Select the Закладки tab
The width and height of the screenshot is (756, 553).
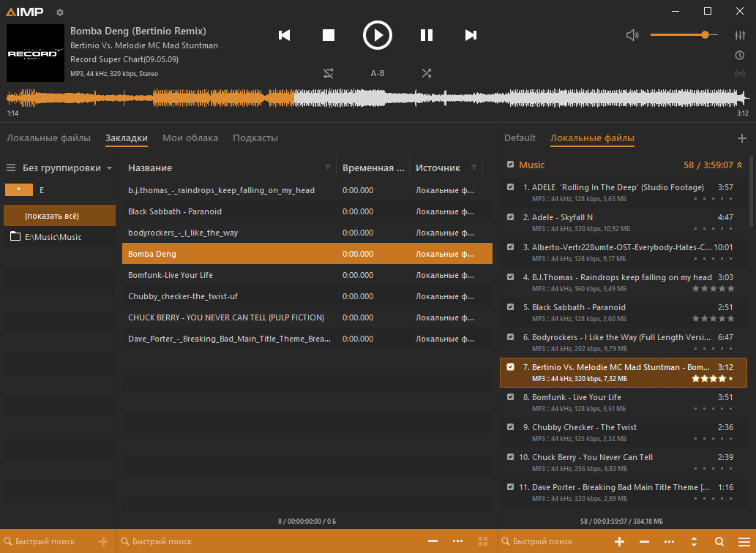127,138
